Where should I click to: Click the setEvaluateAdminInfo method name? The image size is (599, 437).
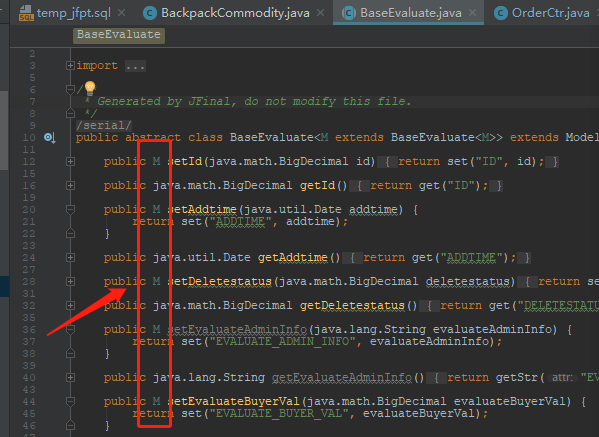(237, 329)
